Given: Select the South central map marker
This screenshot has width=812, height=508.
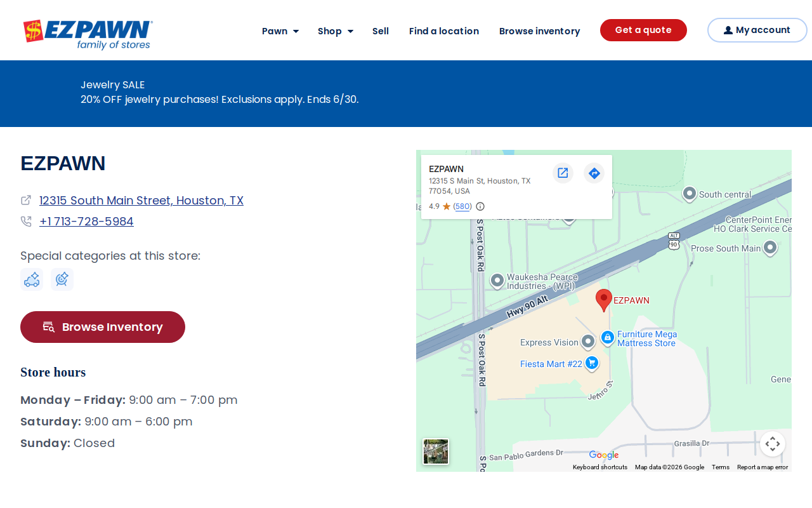Looking at the screenshot, I should (690, 193).
